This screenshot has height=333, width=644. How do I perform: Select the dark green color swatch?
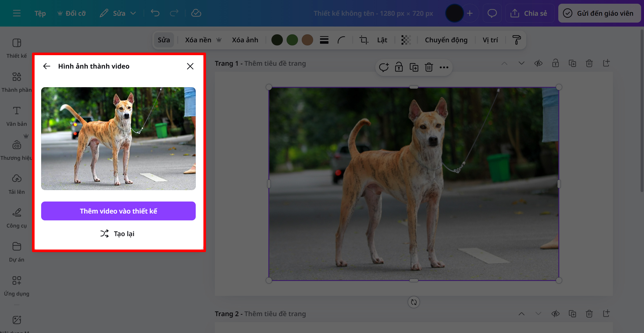click(277, 40)
